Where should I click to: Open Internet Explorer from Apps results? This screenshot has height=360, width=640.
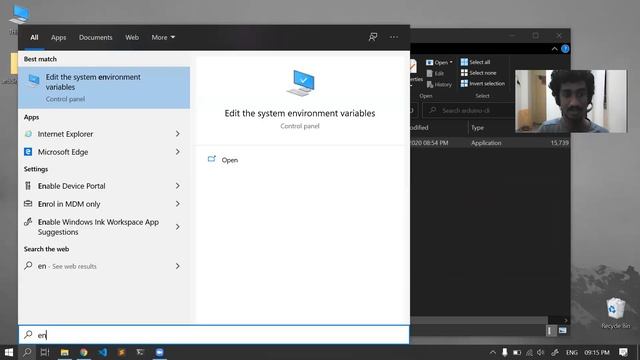point(65,134)
